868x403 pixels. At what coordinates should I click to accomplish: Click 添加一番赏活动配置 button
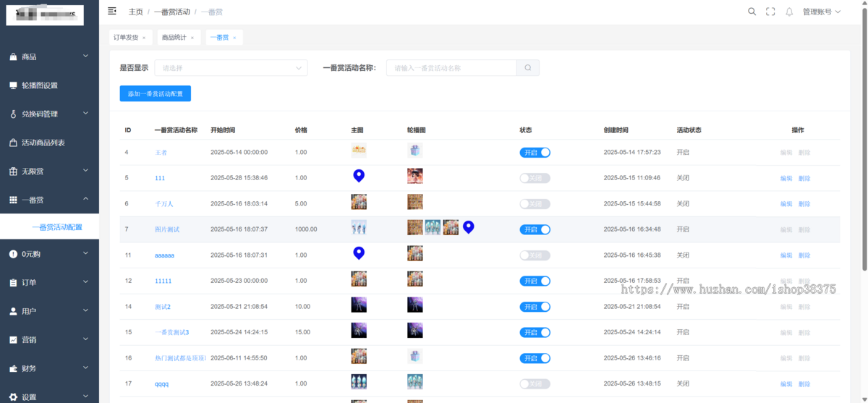[x=156, y=94]
